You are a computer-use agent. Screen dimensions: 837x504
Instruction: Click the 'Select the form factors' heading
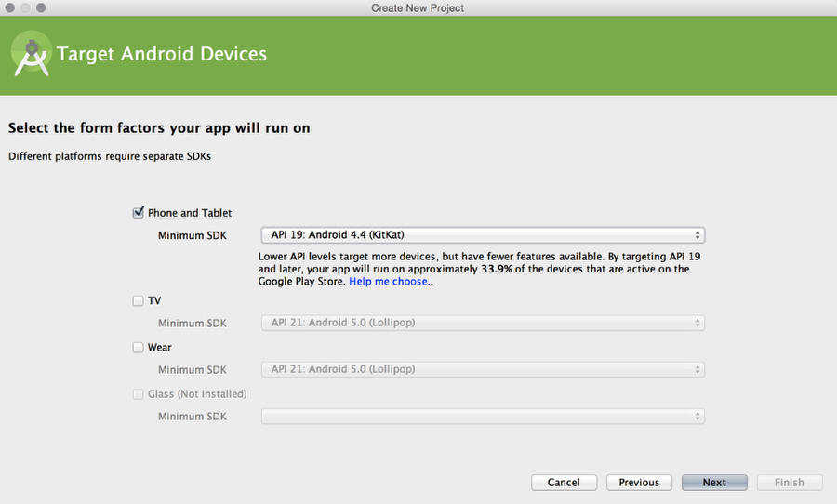(x=159, y=128)
